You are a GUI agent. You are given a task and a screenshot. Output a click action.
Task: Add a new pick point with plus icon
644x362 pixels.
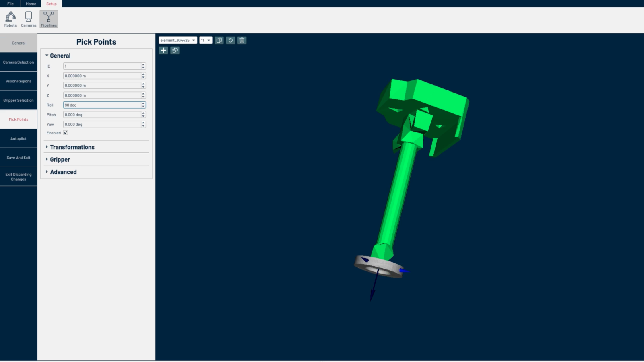(163, 50)
